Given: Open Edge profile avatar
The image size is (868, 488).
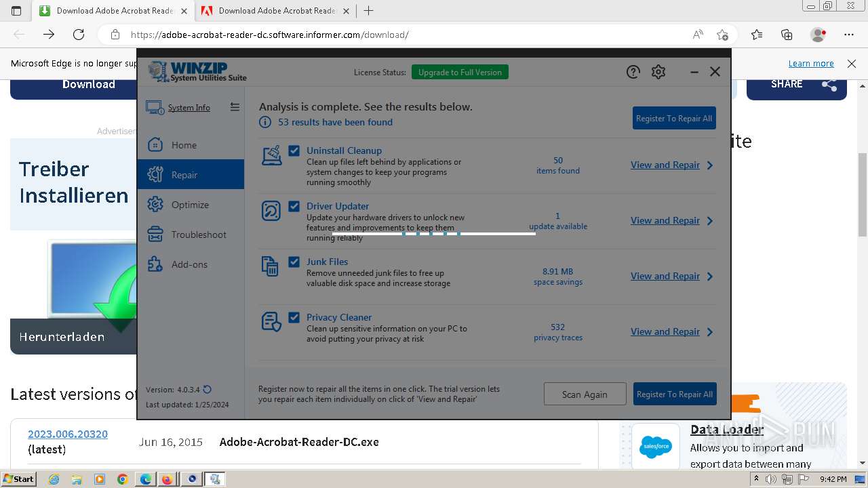Looking at the screenshot, I should coord(818,35).
